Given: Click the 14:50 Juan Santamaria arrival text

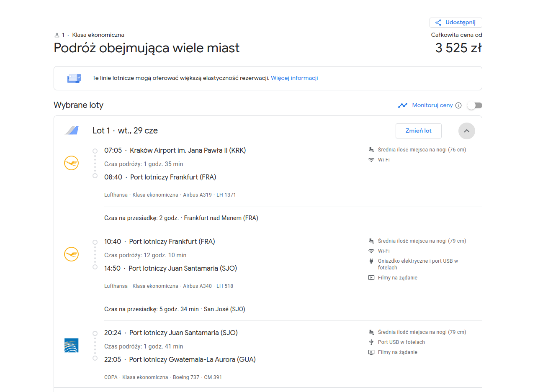Looking at the screenshot, I should tap(170, 269).
